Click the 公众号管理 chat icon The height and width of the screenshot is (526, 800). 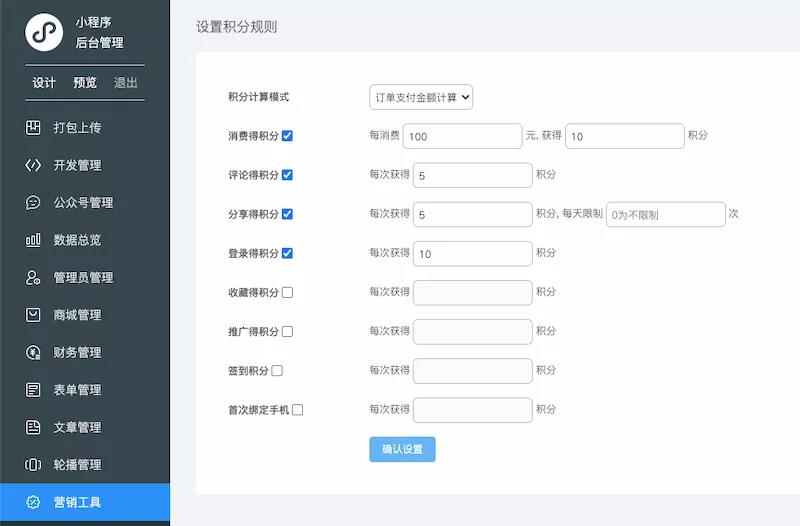pos(33,202)
